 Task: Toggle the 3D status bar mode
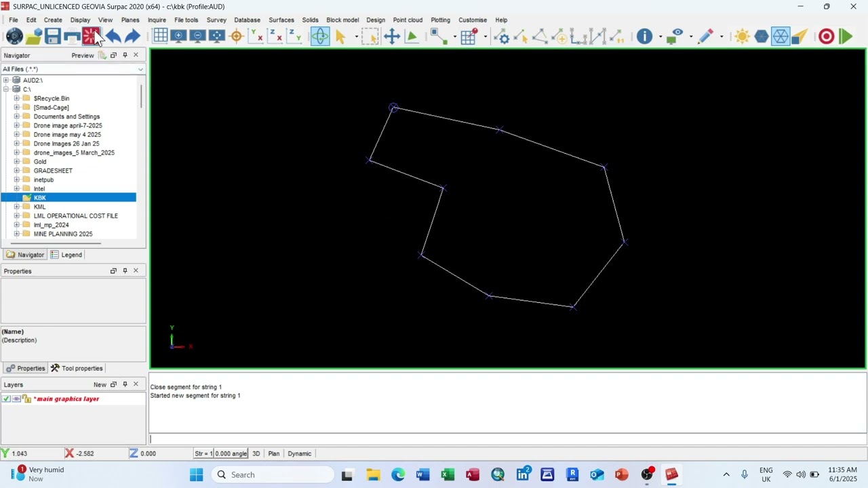(256, 453)
